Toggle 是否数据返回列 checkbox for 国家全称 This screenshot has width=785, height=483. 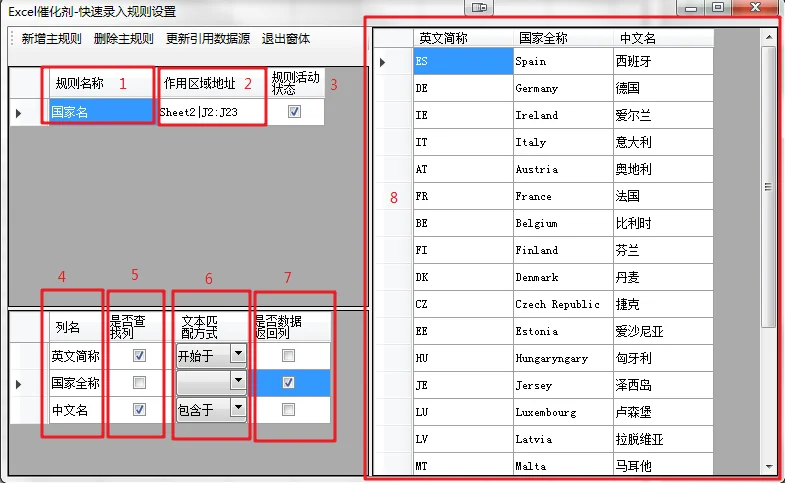288,383
